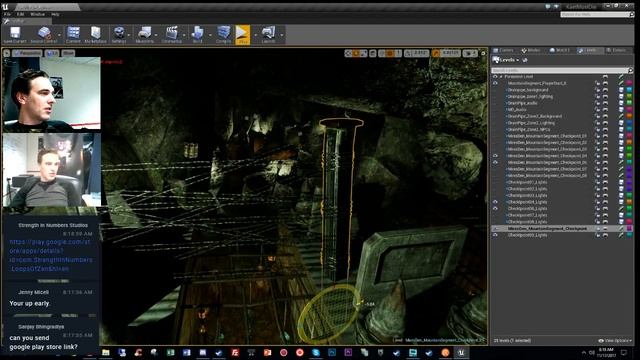Open level blueprint icon on MD_Audio row
This screenshot has height=360, width=640.
click(605, 109)
